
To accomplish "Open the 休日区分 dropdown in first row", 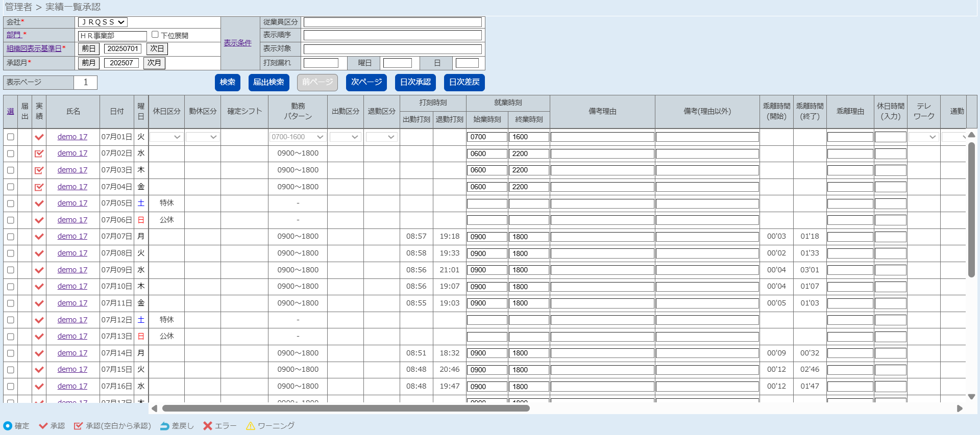I will click(166, 137).
